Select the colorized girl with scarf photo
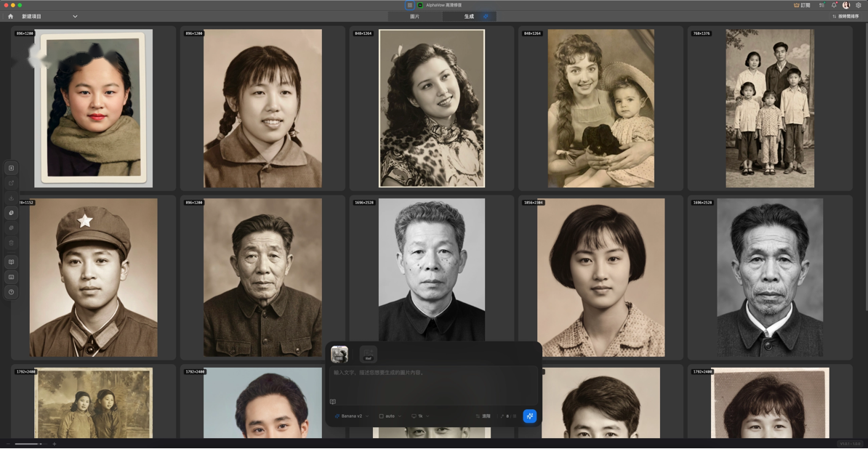Viewport: 868px width, 449px height. tap(93, 108)
